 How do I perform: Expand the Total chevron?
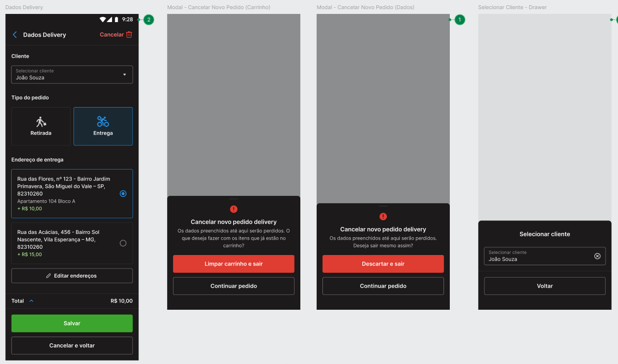pyautogui.click(x=31, y=301)
